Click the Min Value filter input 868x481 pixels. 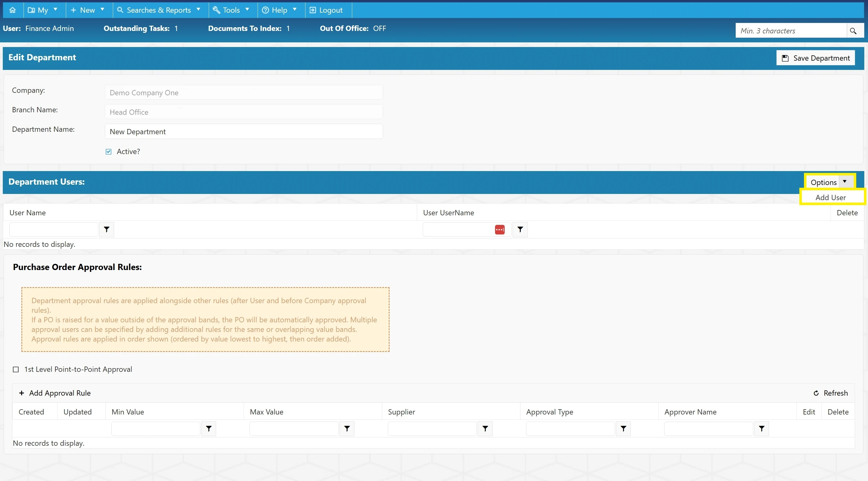(156, 429)
